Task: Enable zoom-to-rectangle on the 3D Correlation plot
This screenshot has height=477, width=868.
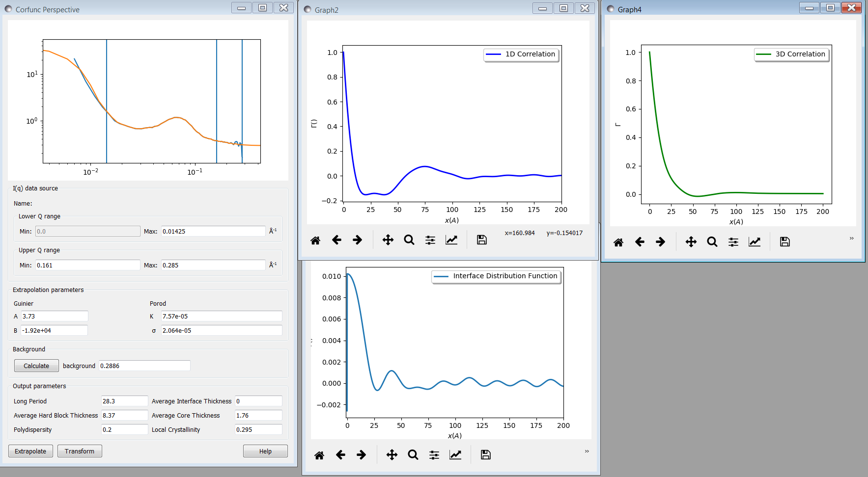Action: pos(712,241)
